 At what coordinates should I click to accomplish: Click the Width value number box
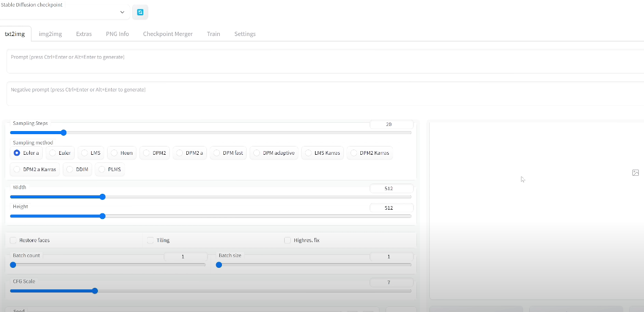pyautogui.click(x=391, y=189)
